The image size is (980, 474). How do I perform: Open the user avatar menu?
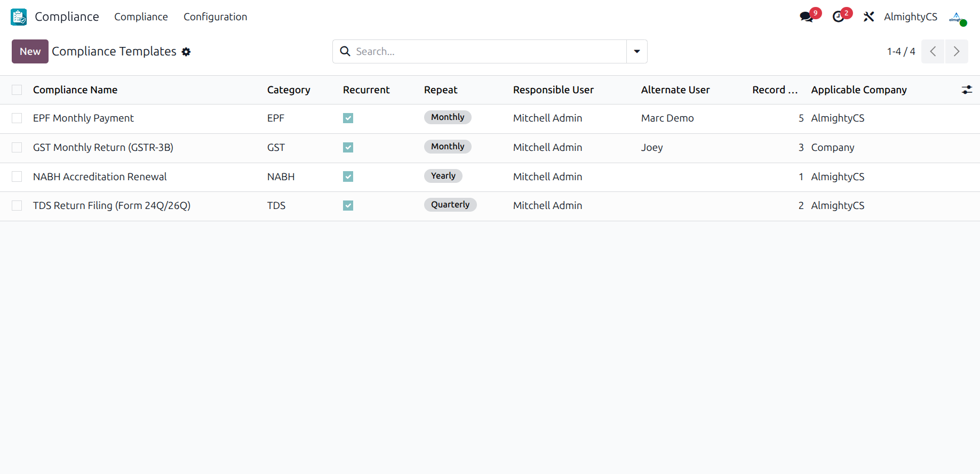[x=957, y=17]
